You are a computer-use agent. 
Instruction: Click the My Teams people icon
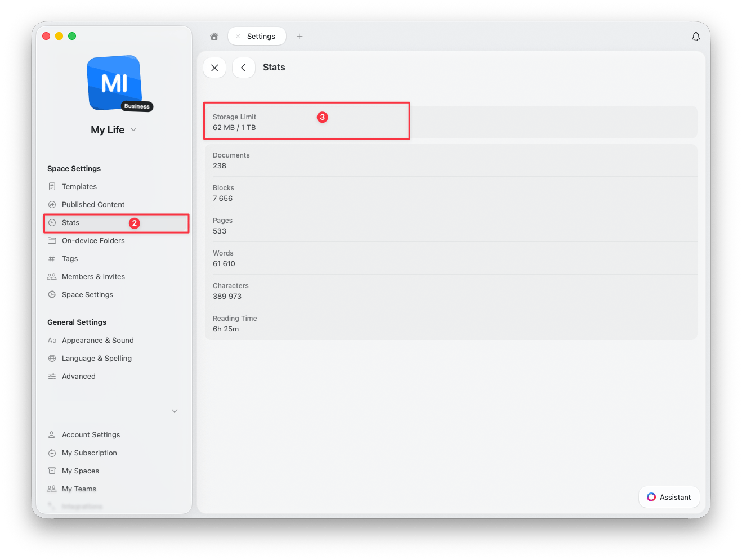coord(52,489)
